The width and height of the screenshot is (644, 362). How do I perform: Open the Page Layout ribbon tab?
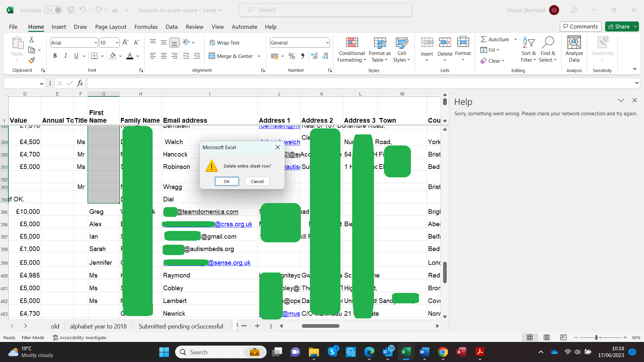point(111,27)
